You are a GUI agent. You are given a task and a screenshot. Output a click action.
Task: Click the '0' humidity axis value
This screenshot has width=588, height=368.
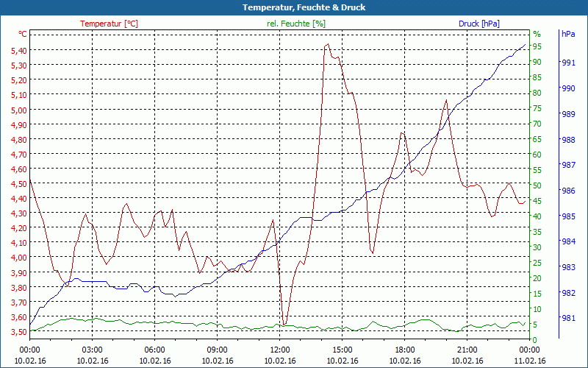(535, 340)
